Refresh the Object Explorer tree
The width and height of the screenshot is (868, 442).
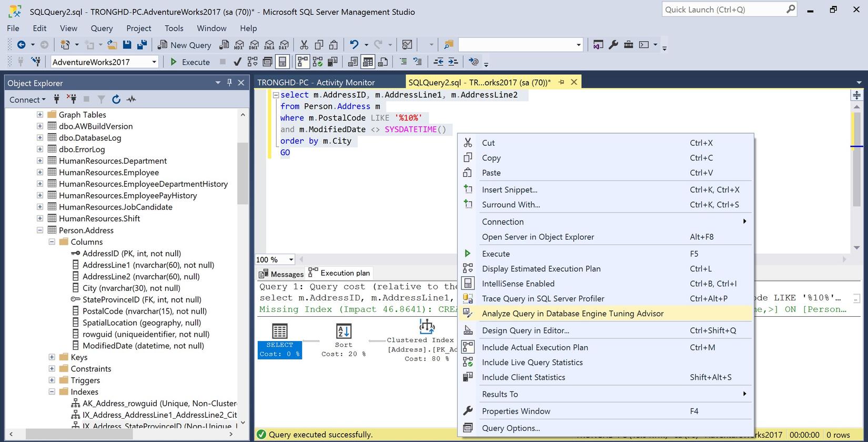[x=116, y=99]
